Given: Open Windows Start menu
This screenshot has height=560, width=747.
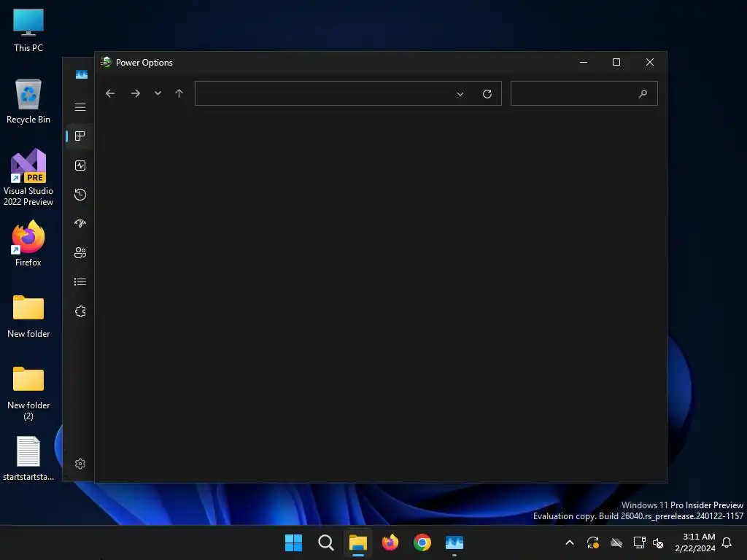Looking at the screenshot, I should pos(293,542).
